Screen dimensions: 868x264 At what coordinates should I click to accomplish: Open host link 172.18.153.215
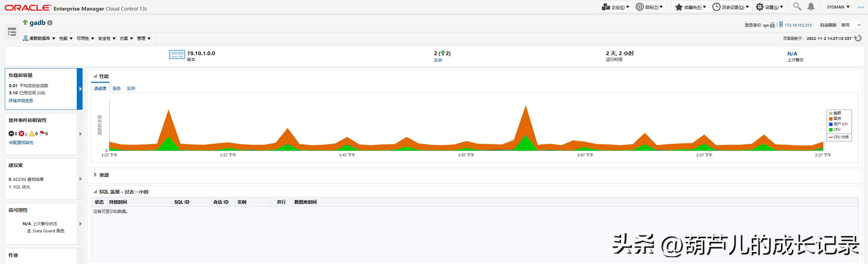coord(798,25)
